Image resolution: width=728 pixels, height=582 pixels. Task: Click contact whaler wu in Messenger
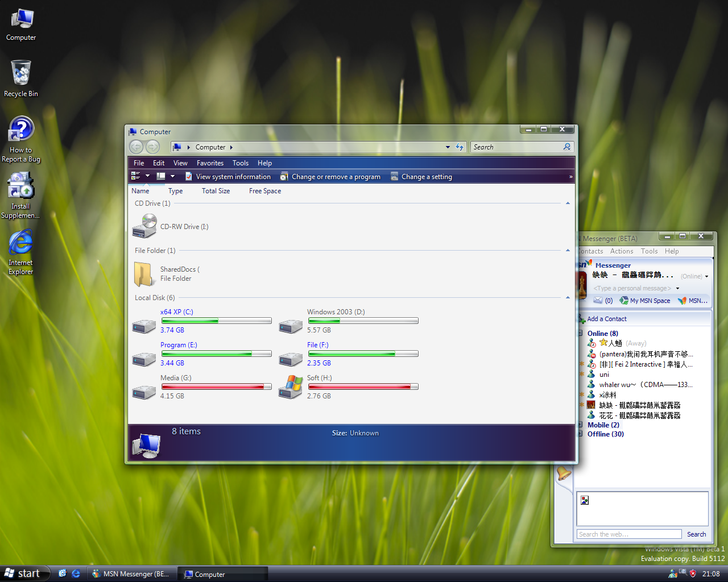click(641, 385)
